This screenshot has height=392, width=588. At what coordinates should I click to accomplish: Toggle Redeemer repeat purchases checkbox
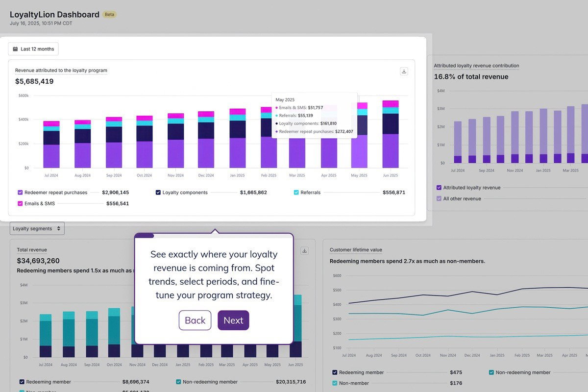(20, 193)
